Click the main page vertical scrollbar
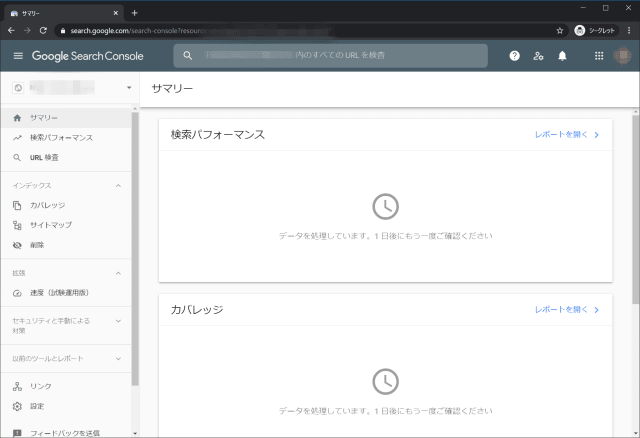The image size is (640, 438). tap(636, 209)
